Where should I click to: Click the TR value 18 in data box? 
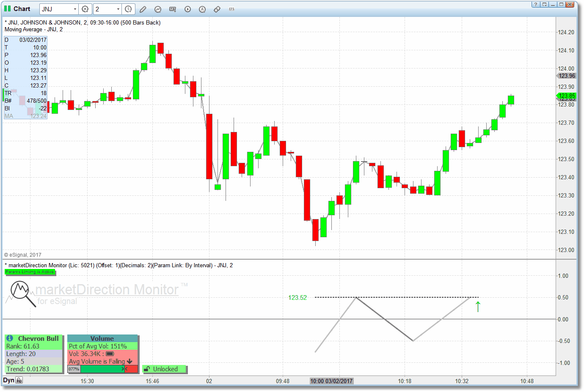tap(44, 93)
